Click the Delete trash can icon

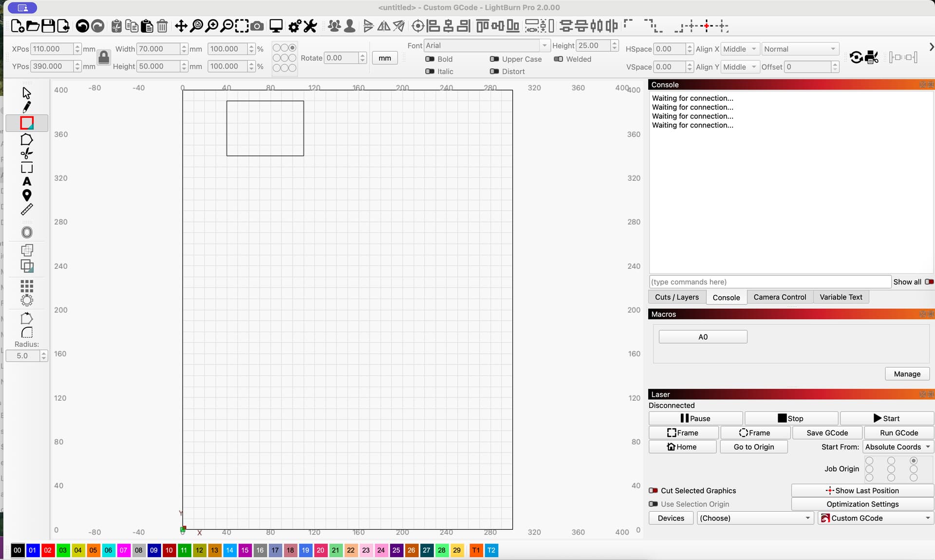click(162, 26)
